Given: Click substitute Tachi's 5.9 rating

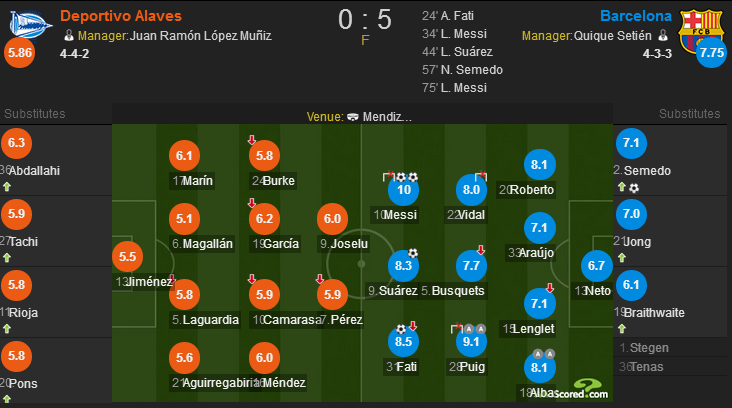Looking at the screenshot, I should 16,214.
